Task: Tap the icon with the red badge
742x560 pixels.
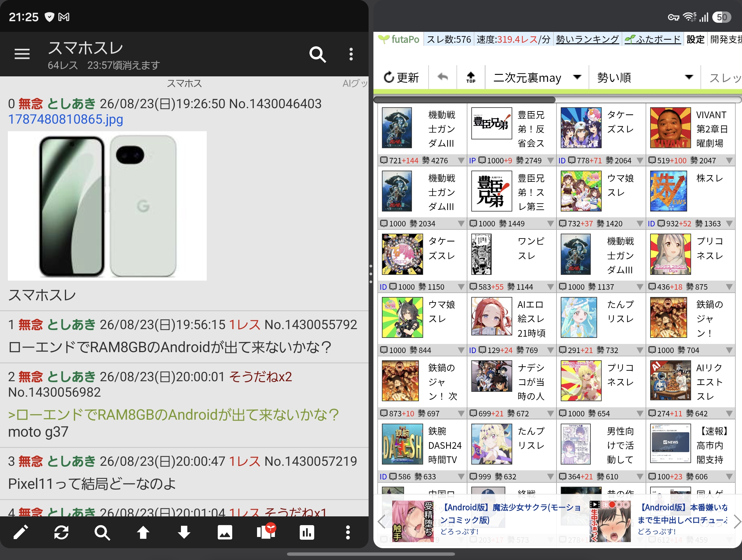Action: [x=266, y=531]
